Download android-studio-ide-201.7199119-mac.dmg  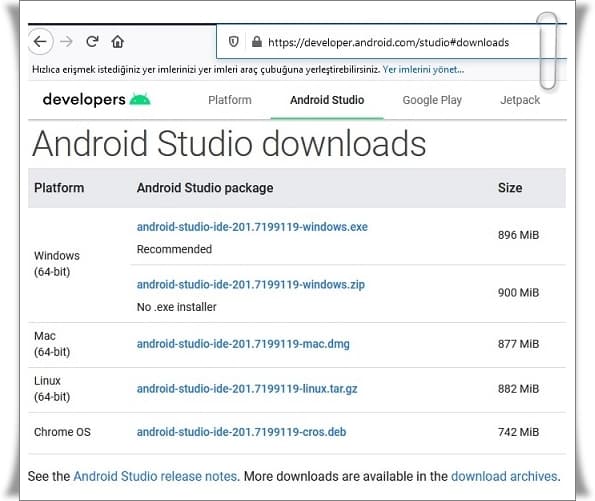click(243, 344)
